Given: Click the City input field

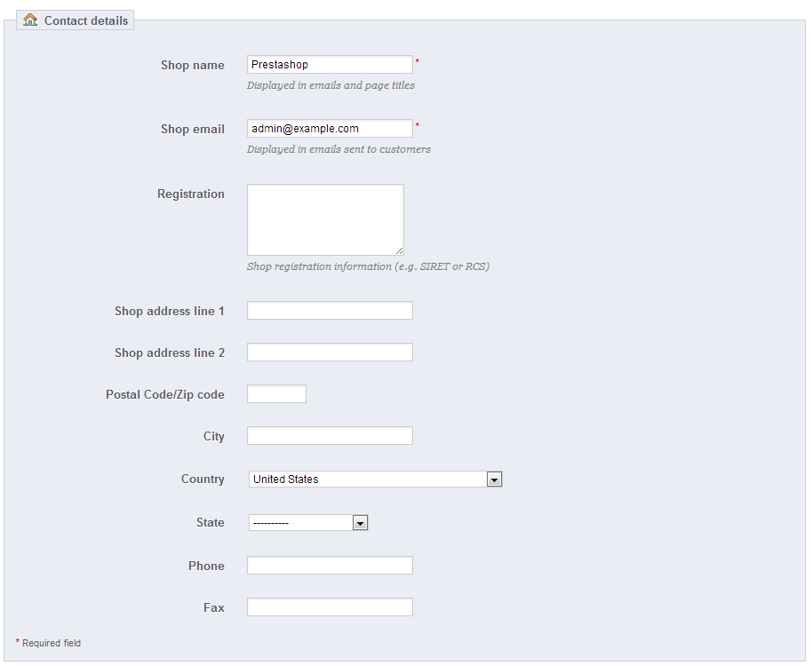Looking at the screenshot, I should click(x=330, y=436).
